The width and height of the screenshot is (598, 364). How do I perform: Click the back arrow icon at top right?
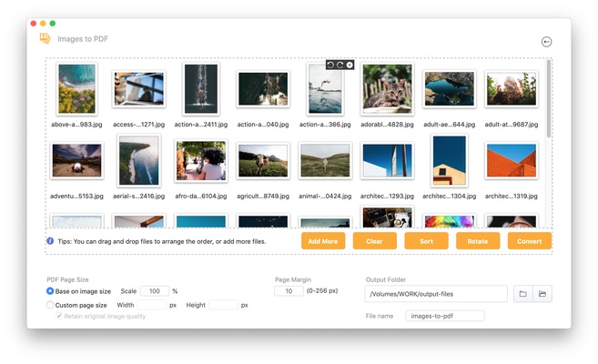[546, 42]
